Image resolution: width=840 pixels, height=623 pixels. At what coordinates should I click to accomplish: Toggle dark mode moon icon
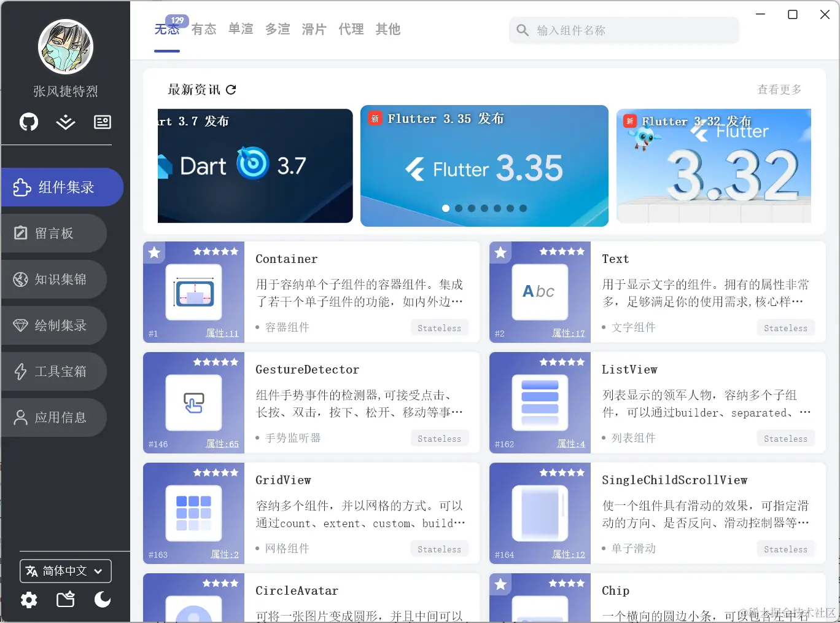coord(103,599)
